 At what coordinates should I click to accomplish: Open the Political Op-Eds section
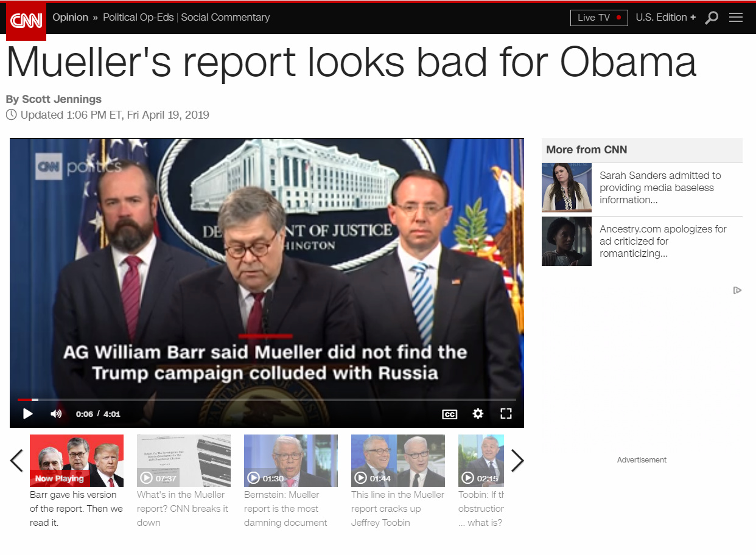click(139, 18)
